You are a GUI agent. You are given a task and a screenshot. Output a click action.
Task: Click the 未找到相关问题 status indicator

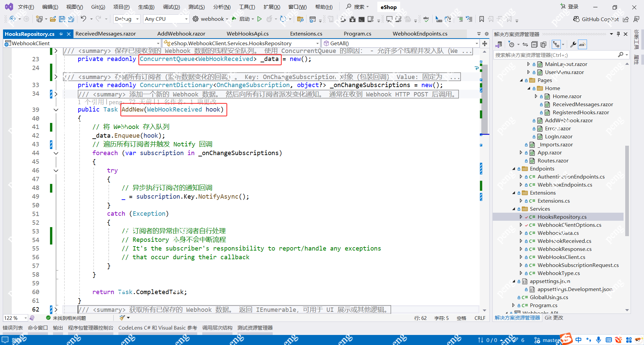point(66,318)
